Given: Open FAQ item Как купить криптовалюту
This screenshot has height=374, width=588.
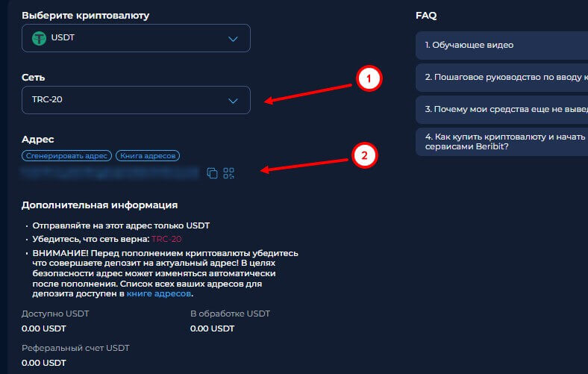Looking at the screenshot, I should pos(501,141).
